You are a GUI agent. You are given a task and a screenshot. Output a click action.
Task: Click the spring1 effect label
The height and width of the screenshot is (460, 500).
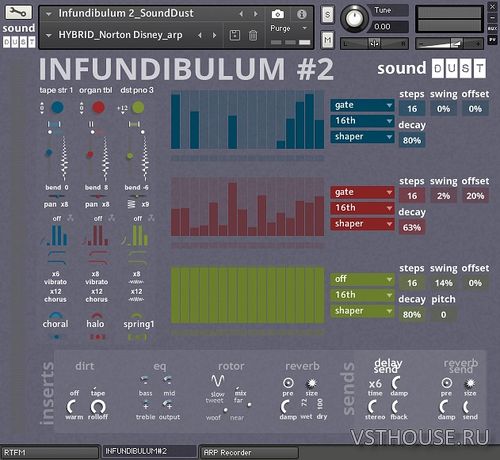coord(139,324)
